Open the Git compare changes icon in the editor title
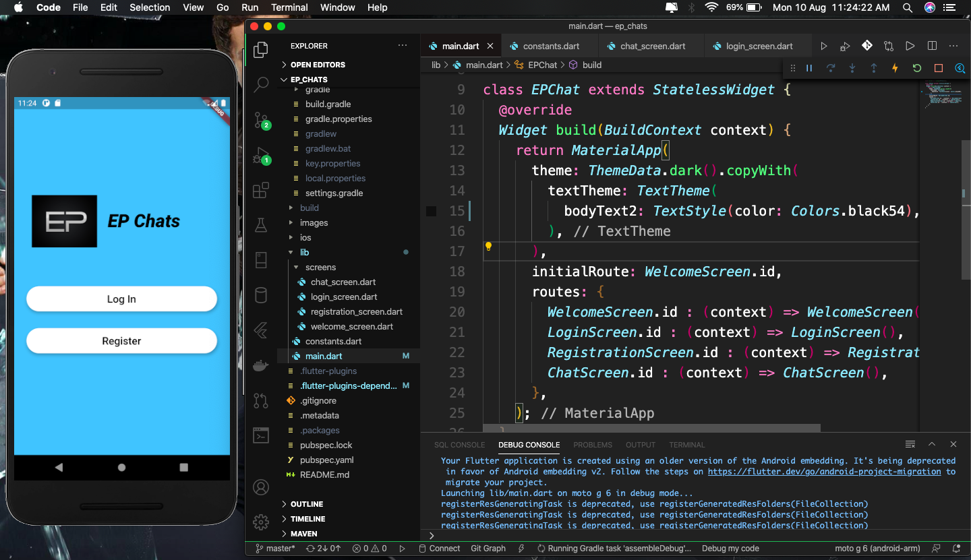Viewport: 971px width, 560px height. click(889, 46)
